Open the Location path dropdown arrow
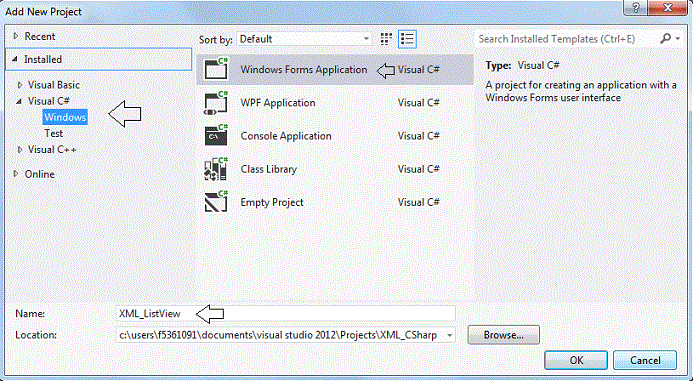The image size is (693, 381). [449, 335]
